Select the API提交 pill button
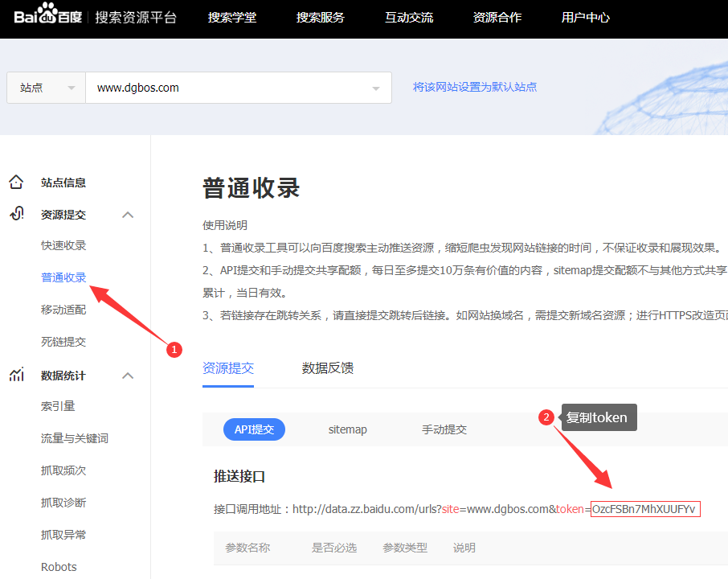The width and height of the screenshot is (728, 579). click(254, 429)
